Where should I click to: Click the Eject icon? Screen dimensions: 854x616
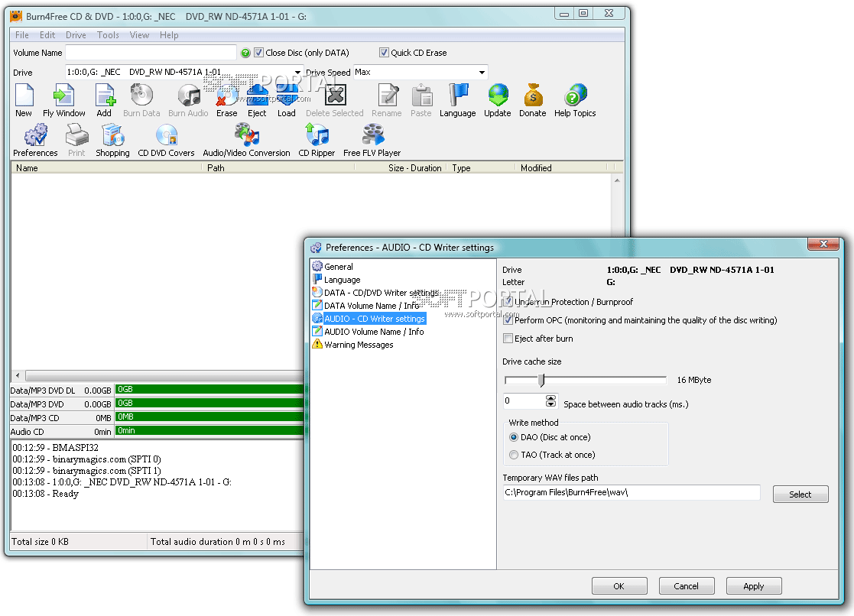point(257,96)
